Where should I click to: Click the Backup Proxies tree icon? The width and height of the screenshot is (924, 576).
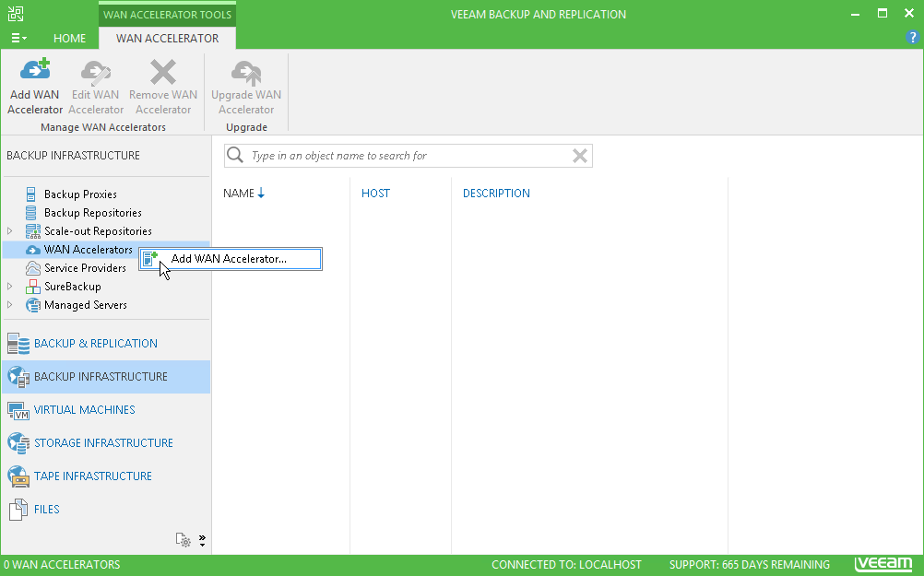pos(30,194)
